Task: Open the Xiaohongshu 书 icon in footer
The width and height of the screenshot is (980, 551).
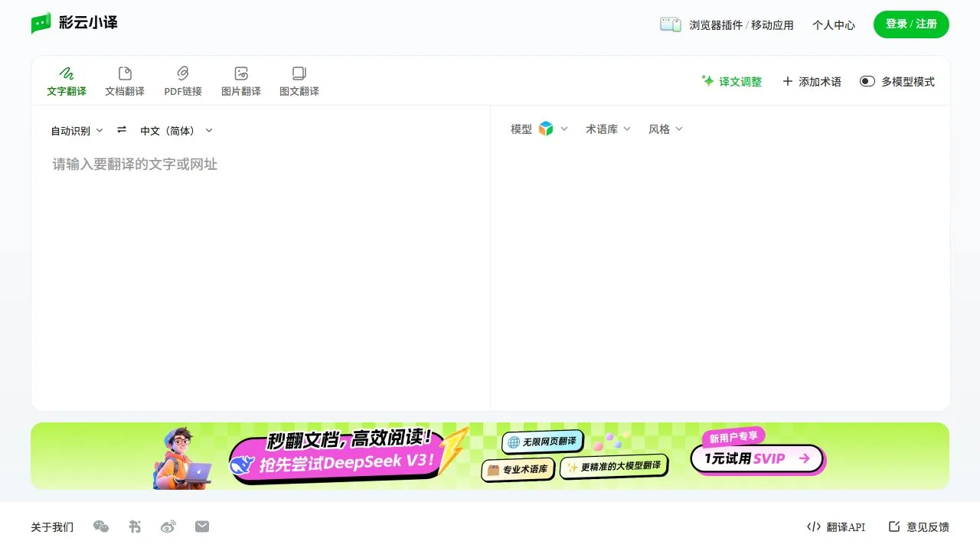Action: coord(135,527)
